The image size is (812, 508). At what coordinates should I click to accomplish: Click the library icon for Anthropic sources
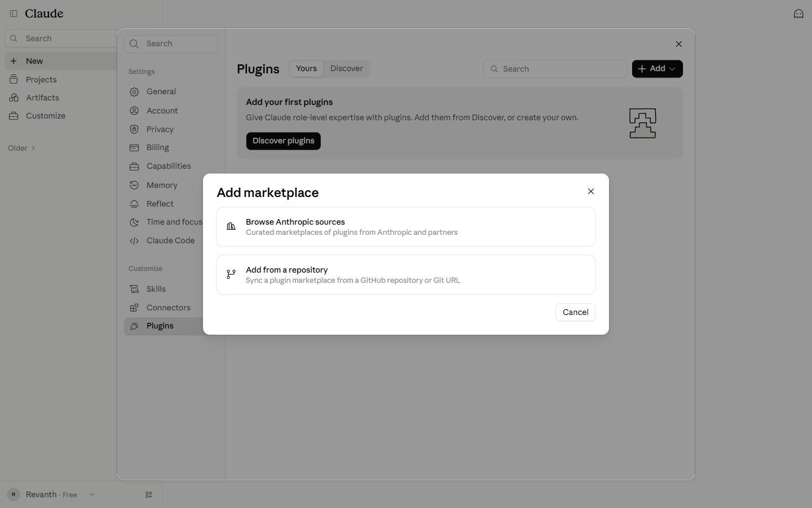[231, 226]
